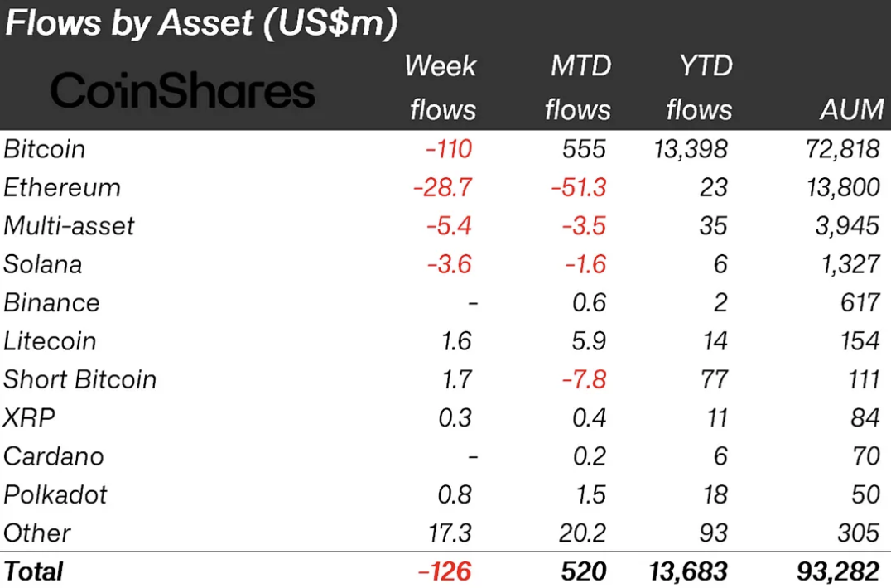
Task: Click the Total -126 week flows value
Action: coord(447,571)
